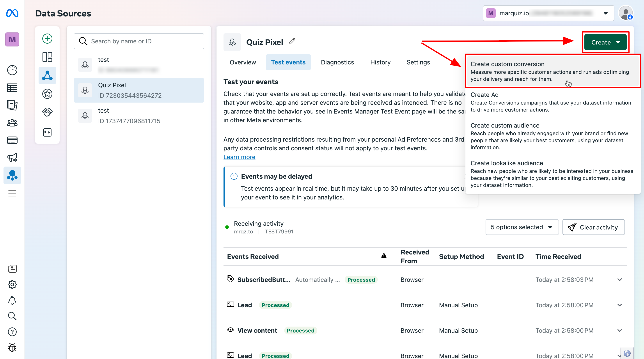Viewport: 644px width, 359px height.
Task: Choose Create Ad menu item
Action: [x=553, y=102]
